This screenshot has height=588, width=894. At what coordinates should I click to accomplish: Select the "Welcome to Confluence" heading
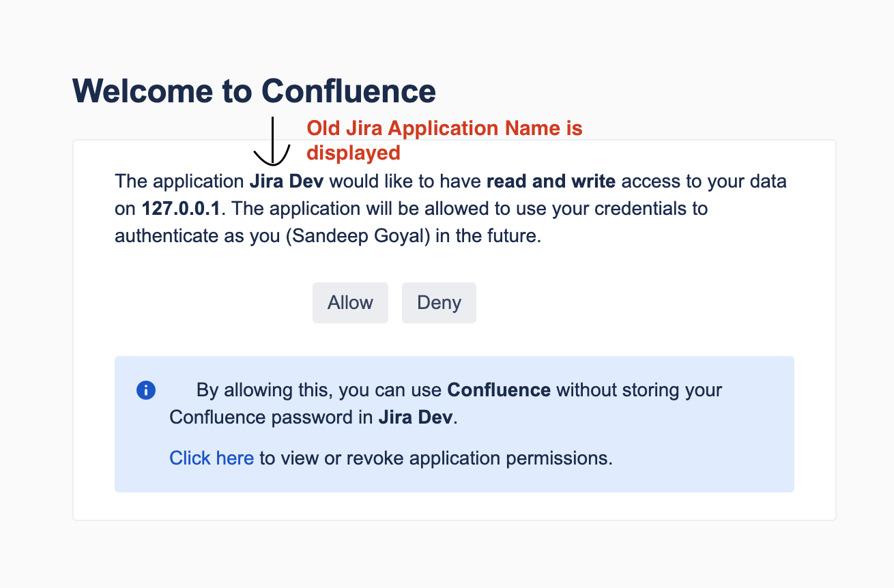click(254, 91)
